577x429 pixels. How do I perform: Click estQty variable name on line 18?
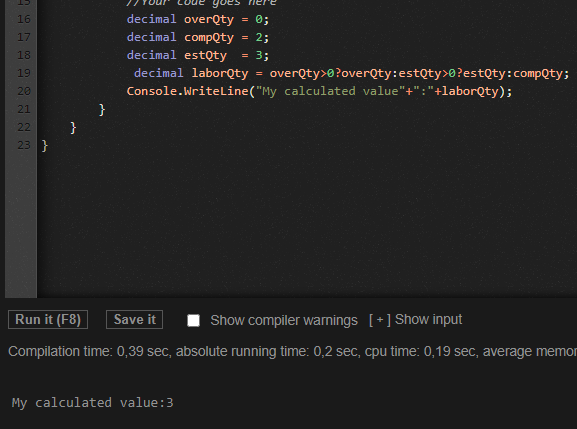click(x=205, y=56)
